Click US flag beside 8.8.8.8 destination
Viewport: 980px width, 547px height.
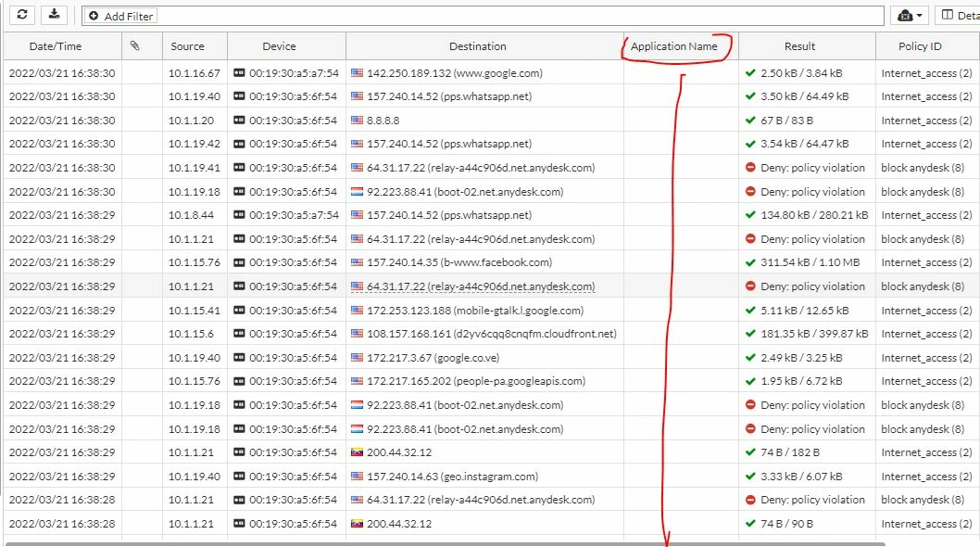pyautogui.click(x=357, y=121)
